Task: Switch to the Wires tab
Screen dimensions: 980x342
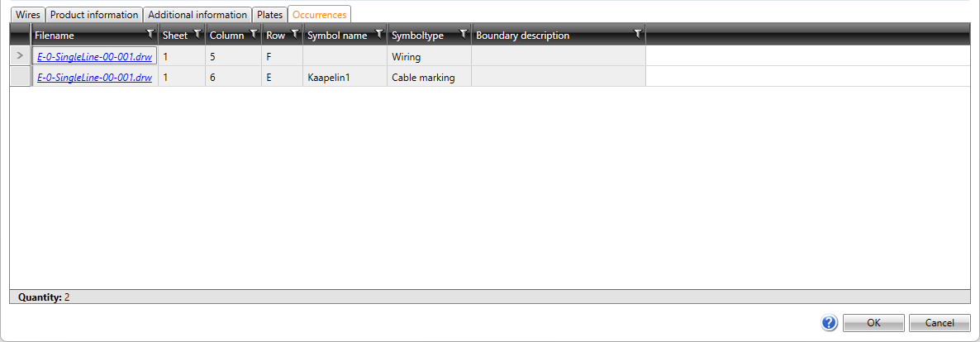Action: (27, 15)
